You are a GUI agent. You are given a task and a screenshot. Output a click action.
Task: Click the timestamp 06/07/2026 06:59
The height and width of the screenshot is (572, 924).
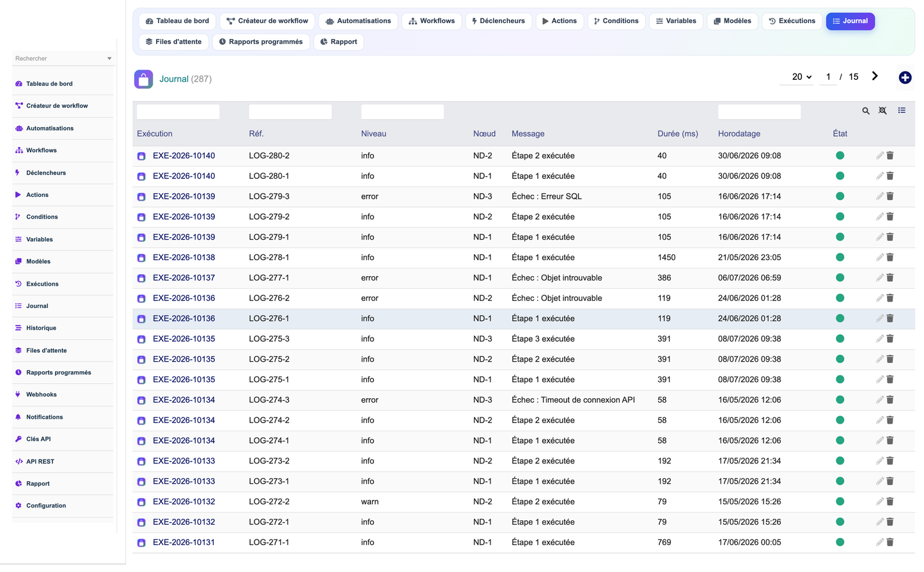point(749,277)
